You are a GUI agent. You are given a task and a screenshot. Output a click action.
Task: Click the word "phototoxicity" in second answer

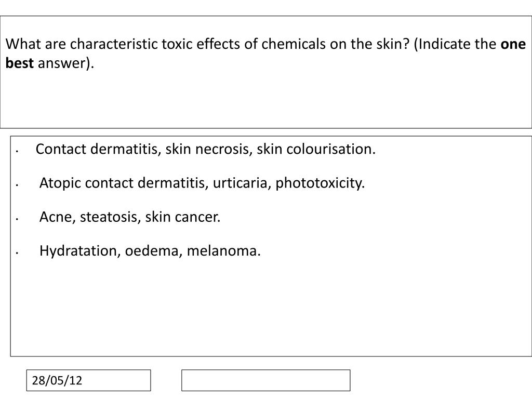(320, 183)
